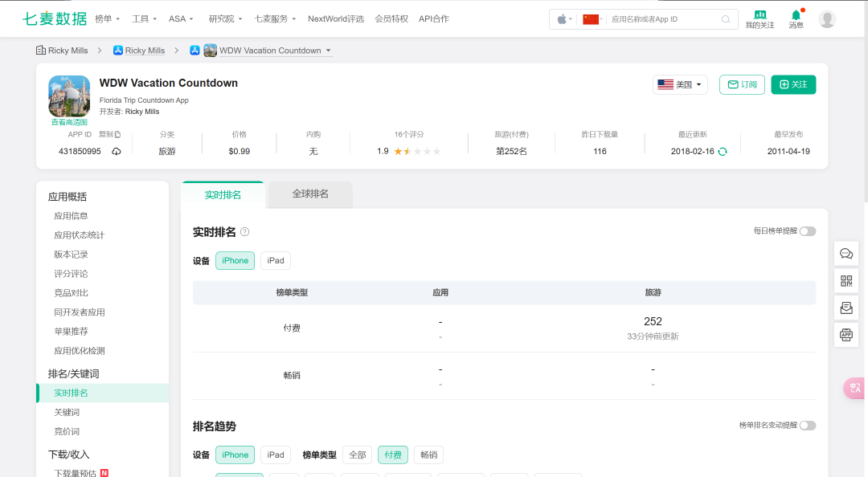Click 查看高清图 link under app icon

(x=69, y=122)
